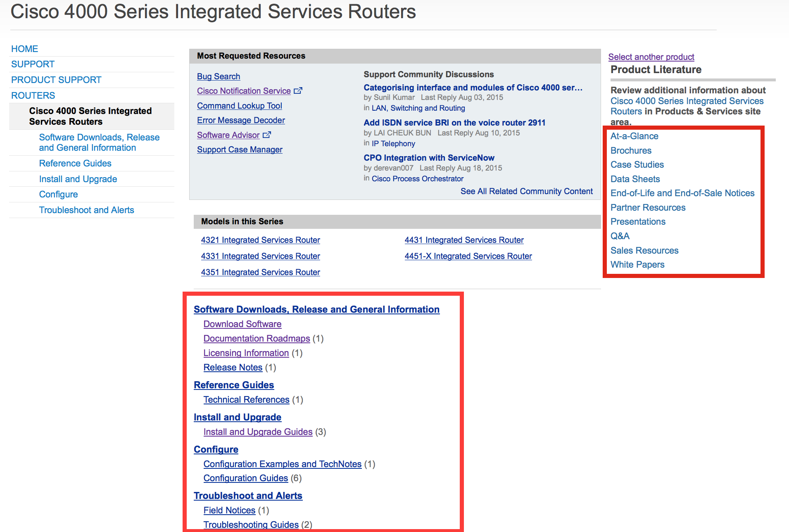Open ROUTERS in the left navigation

(x=33, y=95)
